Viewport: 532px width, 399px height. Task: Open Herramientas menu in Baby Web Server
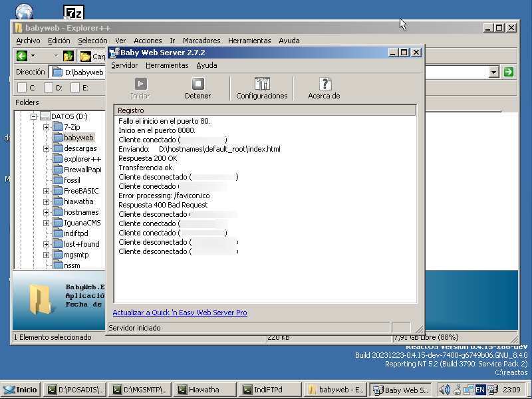(167, 65)
